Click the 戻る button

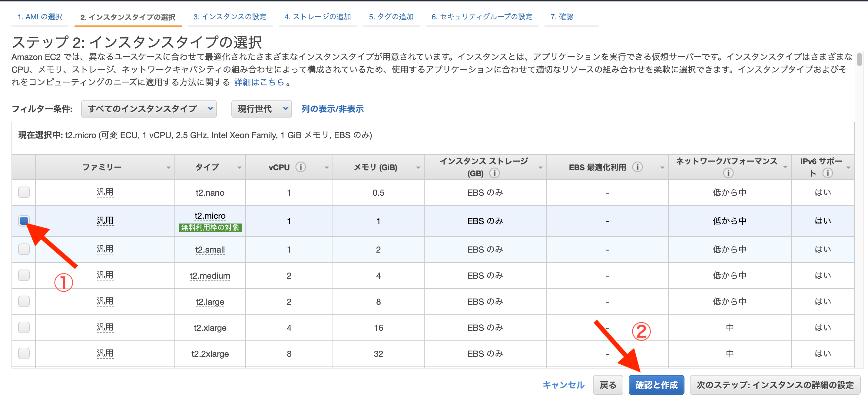point(608,385)
